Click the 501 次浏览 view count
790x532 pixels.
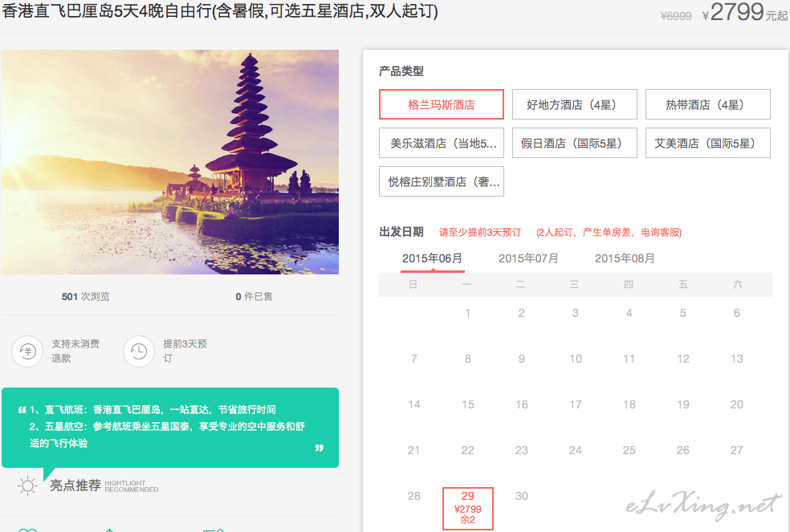[x=85, y=296]
